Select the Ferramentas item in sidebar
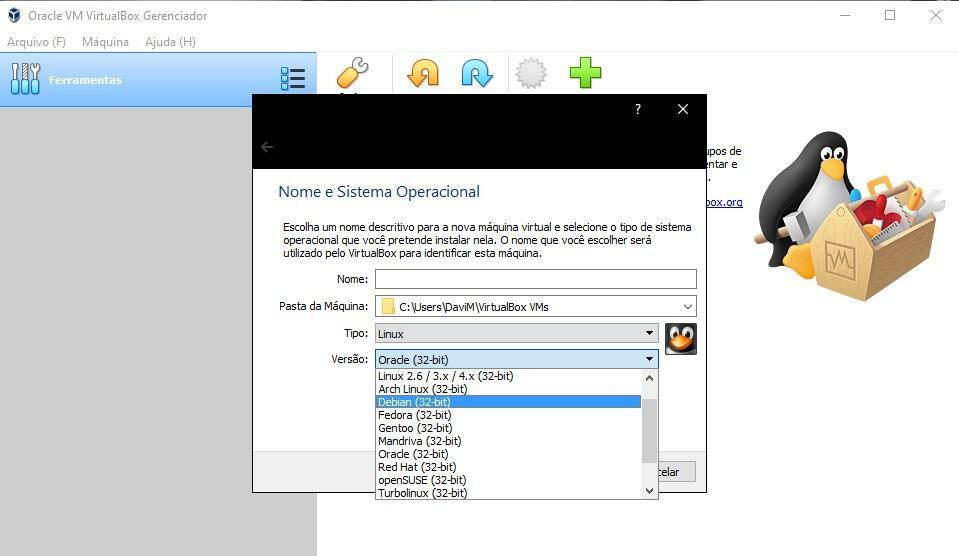 pos(158,80)
